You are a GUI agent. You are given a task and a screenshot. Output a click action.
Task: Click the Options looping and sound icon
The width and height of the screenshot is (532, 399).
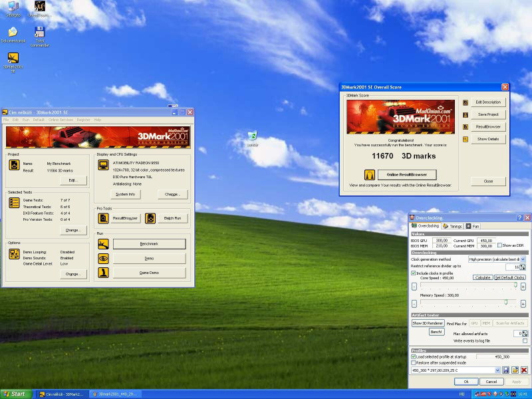coord(14,254)
